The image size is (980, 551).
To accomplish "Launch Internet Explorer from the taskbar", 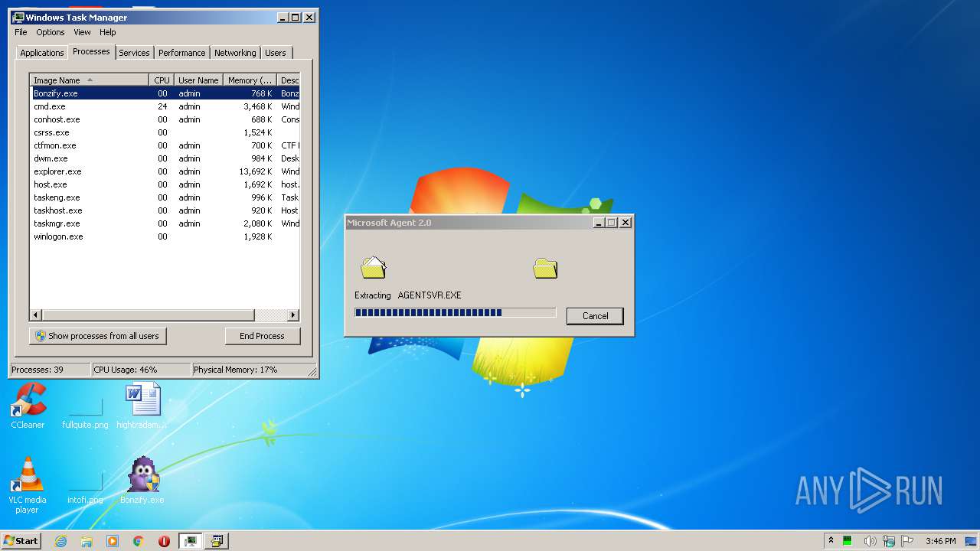I will coord(61,541).
